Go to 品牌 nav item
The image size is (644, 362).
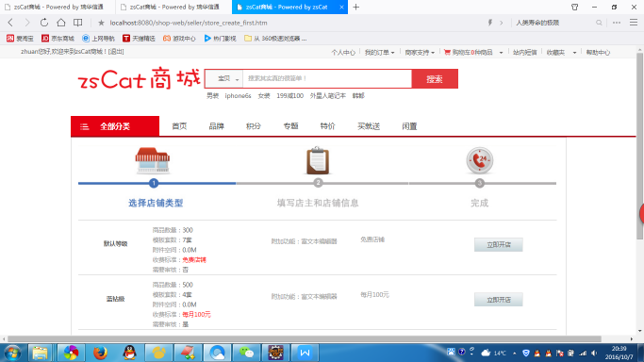coord(216,126)
